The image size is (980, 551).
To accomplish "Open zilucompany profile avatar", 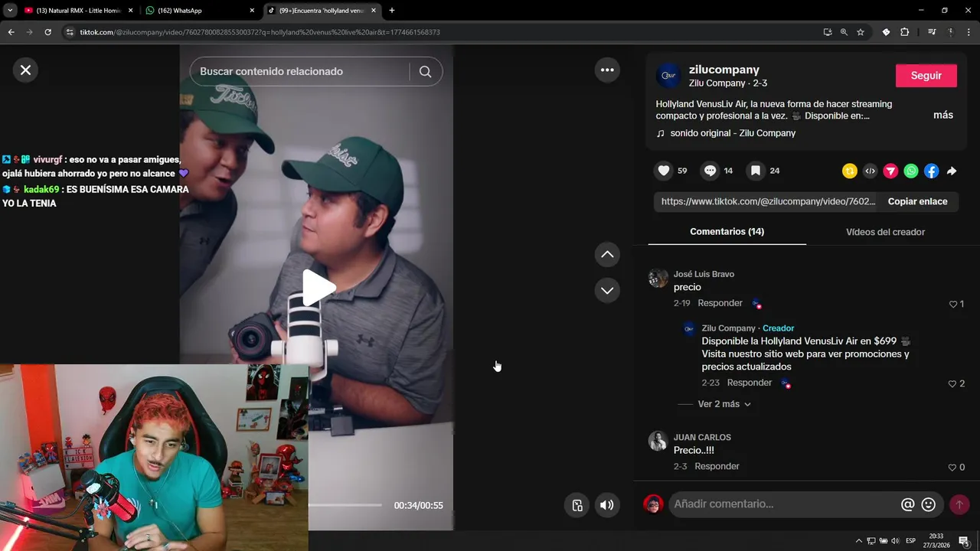I will point(668,75).
